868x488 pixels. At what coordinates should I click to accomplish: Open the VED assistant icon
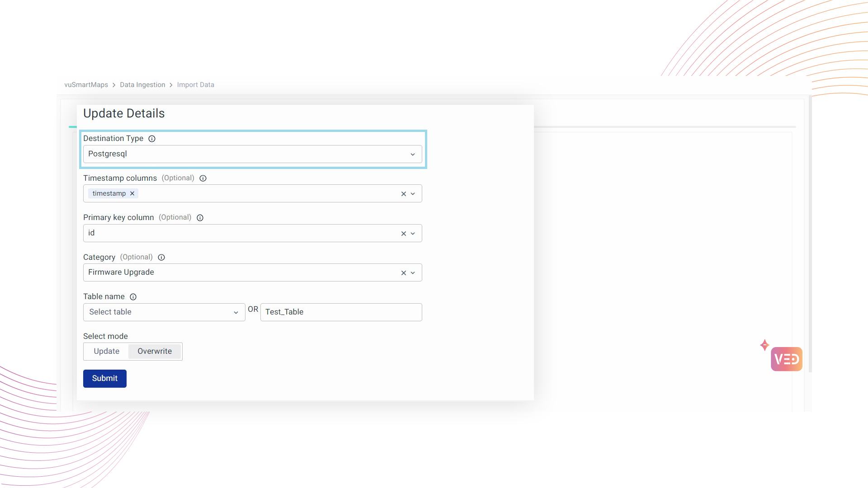786,359
